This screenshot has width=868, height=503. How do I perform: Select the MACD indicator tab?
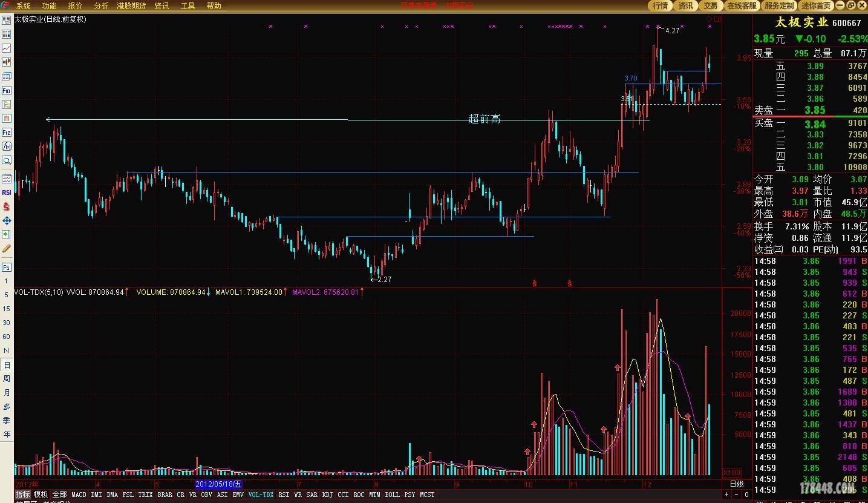[x=79, y=495]
